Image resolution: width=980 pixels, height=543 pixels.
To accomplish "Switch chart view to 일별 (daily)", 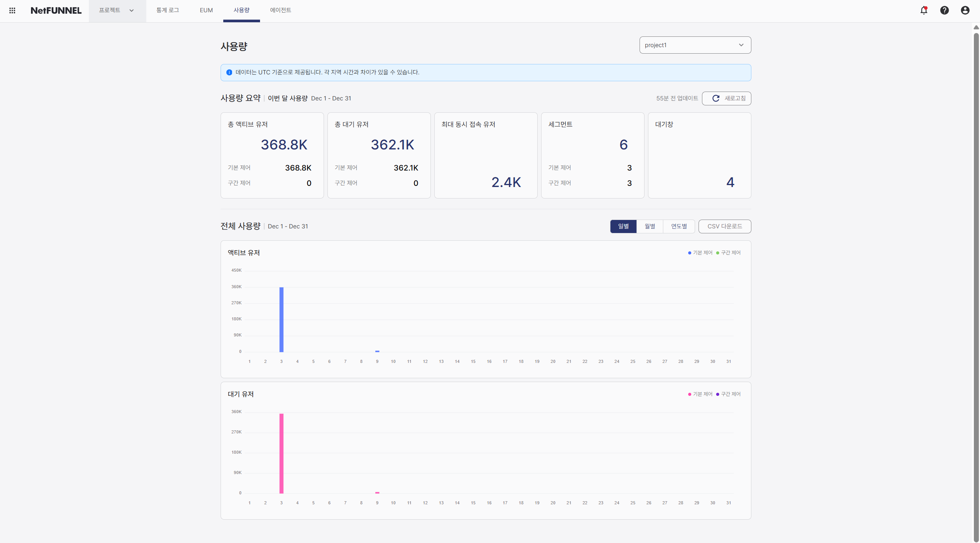I will (x=623, y=226).
